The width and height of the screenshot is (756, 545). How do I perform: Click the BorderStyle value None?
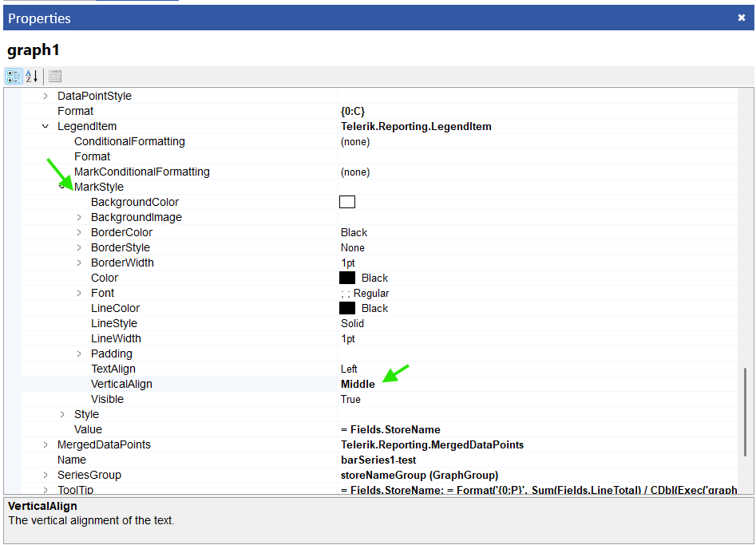(352, 247)
